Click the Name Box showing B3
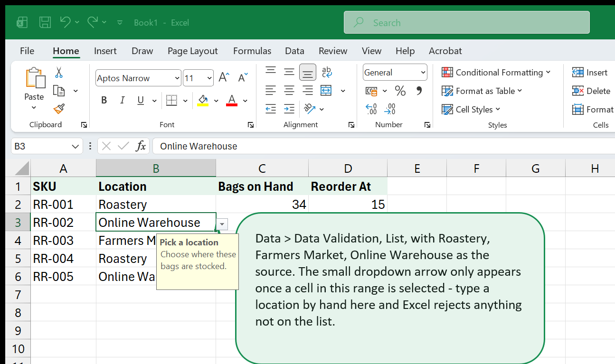Screen dimensions: 615x364 pyautogui.click(x=47, y=146)
